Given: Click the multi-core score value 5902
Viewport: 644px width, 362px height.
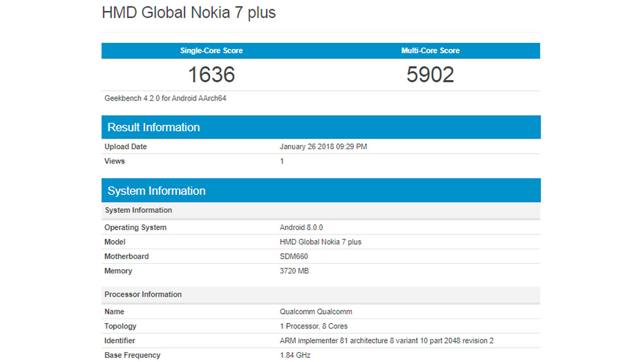Looking at the screenshot, I should [x=430, y=74].
